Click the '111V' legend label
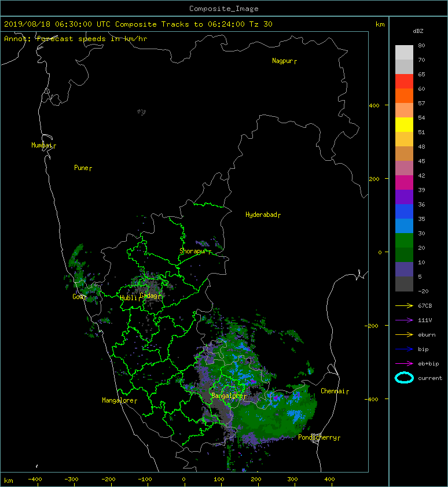This screenshot has height=487, width=448. point(425,320)
